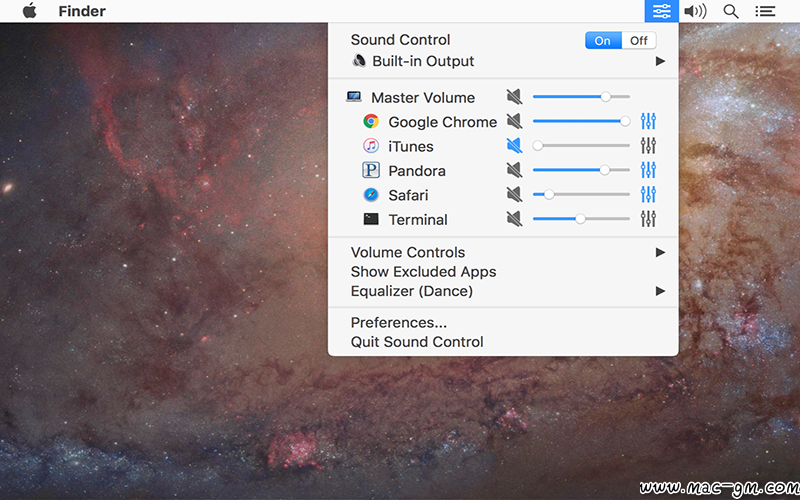Mute the Master Volume speaker icon
Image resolution: width=800 pixels, height=500 pixels.
(x=514, y=96)
